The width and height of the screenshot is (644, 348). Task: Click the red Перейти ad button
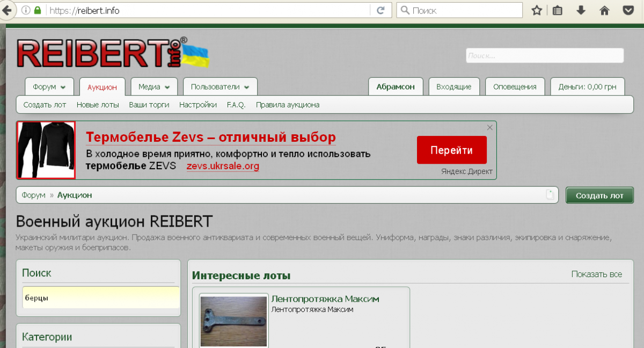coord(451,150)
